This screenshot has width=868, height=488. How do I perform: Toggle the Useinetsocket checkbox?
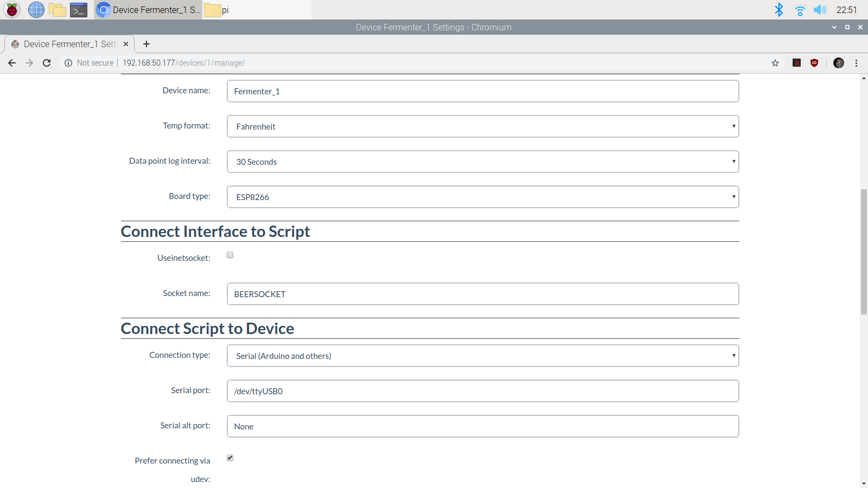click(230, 255)
